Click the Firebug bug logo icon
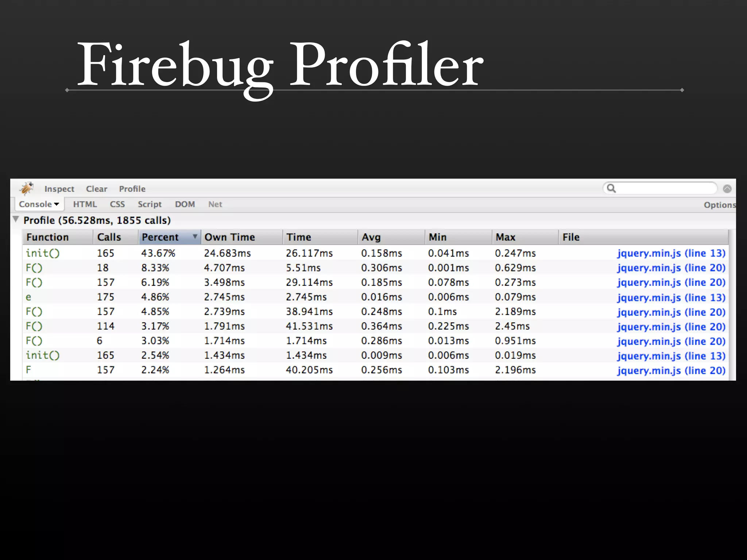The height and width of the screenshot is (560, 747). pos(26,188)
